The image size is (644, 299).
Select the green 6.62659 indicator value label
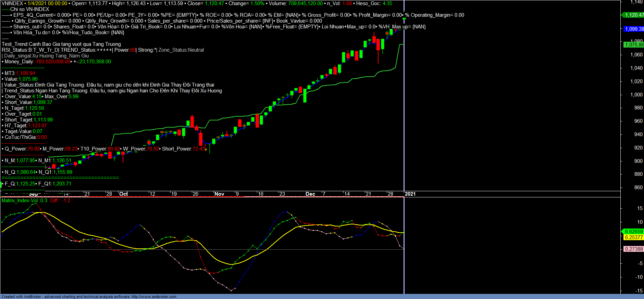coord(634,232)
